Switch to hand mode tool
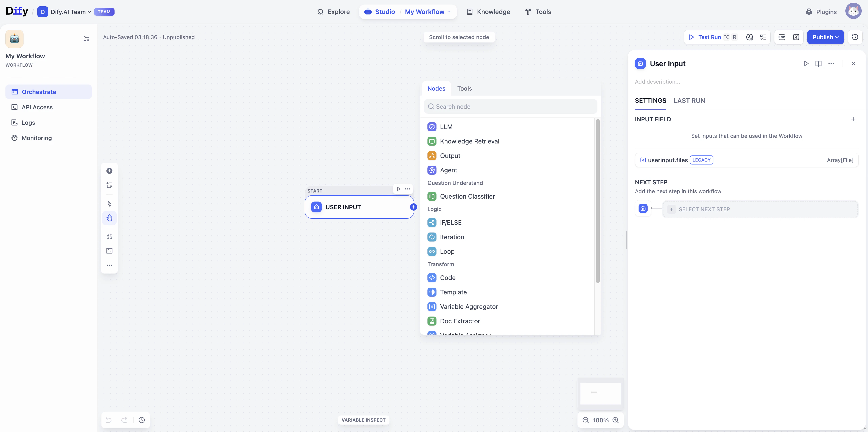The height and width of the screenshot is (432, 868). point(109,218)
